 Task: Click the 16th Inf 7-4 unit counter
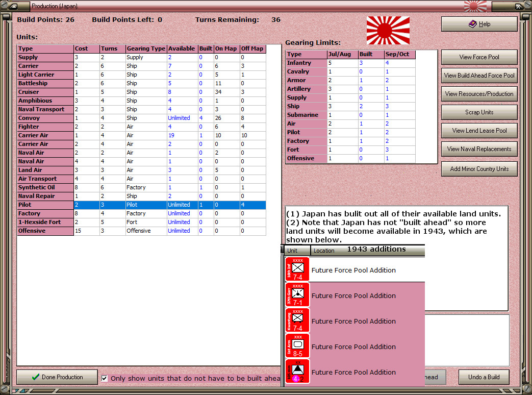(x=297, y=269)
